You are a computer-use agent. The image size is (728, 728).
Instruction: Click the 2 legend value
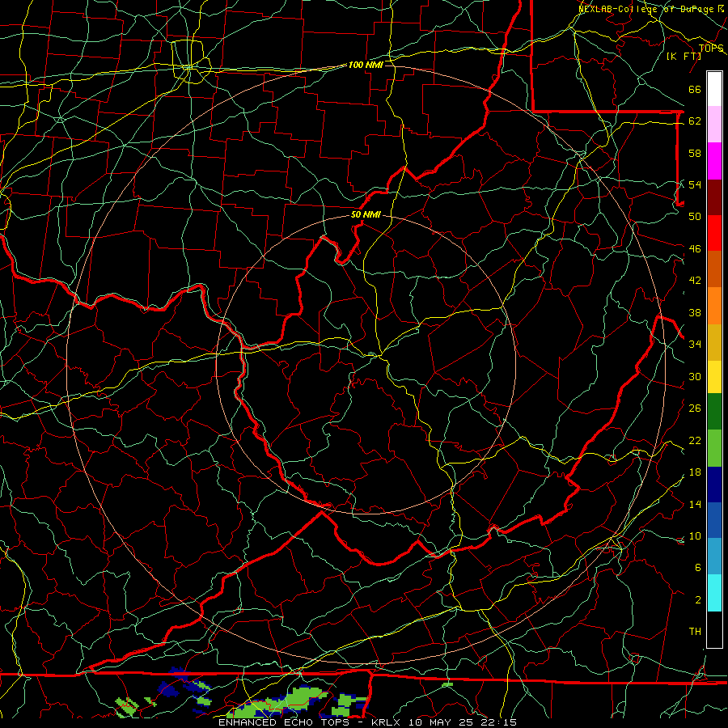pyautogui.click(x=697, y=600)
